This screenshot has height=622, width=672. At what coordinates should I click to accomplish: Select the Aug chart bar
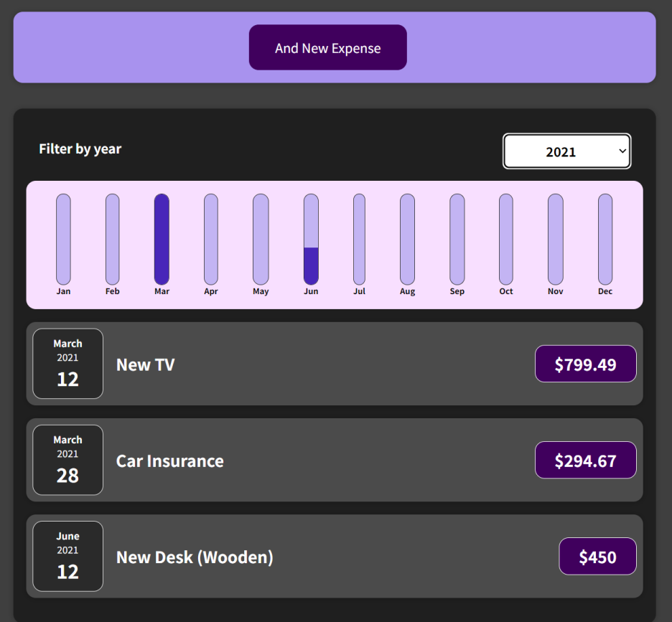[407, 240]
